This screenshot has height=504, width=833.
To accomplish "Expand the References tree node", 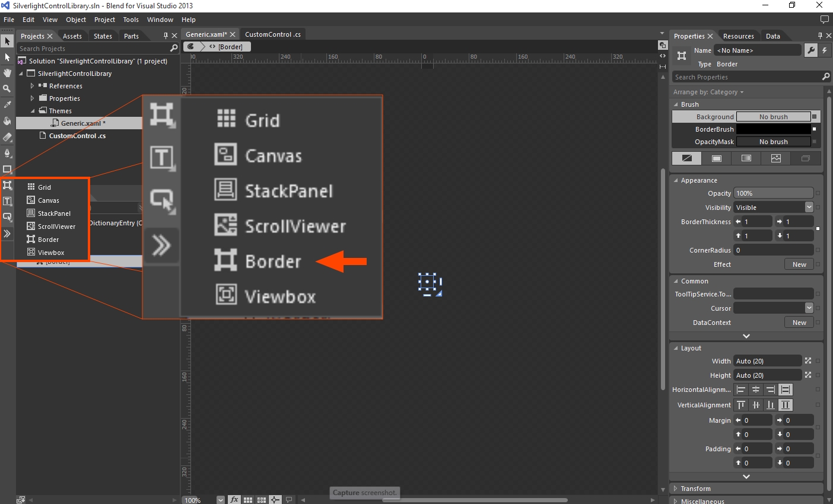I will click(x=33, y=86).
